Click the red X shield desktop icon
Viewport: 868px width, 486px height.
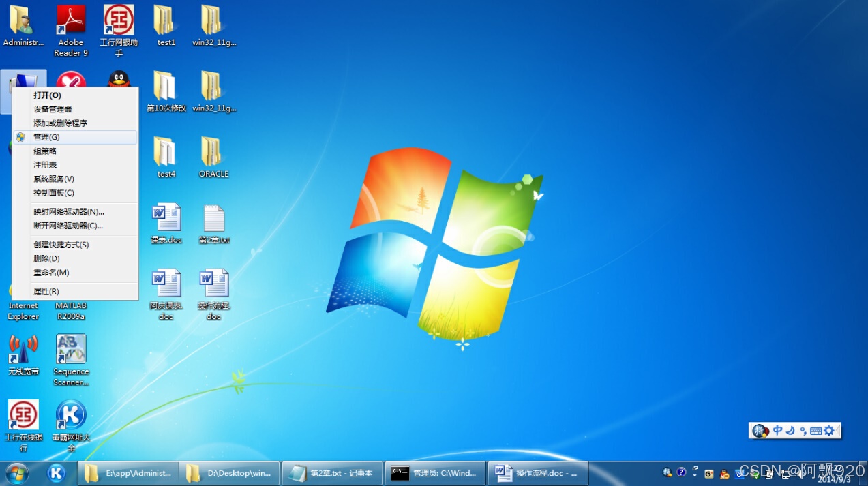coord(71,78)
